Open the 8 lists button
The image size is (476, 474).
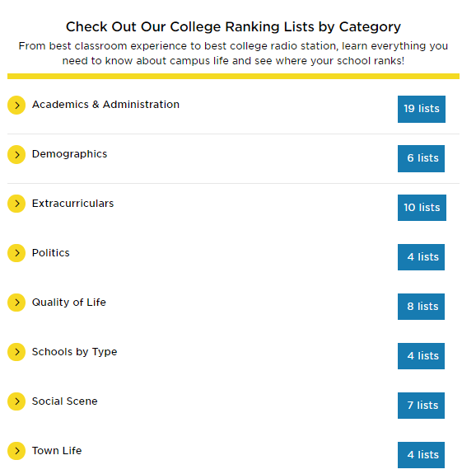pos(421,307)
